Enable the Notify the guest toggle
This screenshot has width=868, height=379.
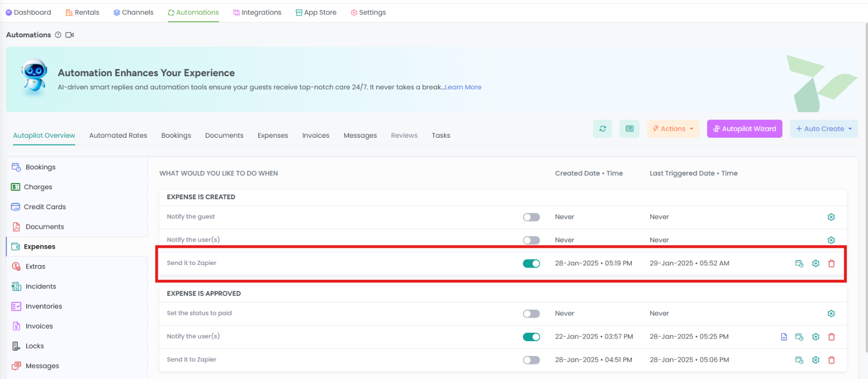tap(531, 217)
